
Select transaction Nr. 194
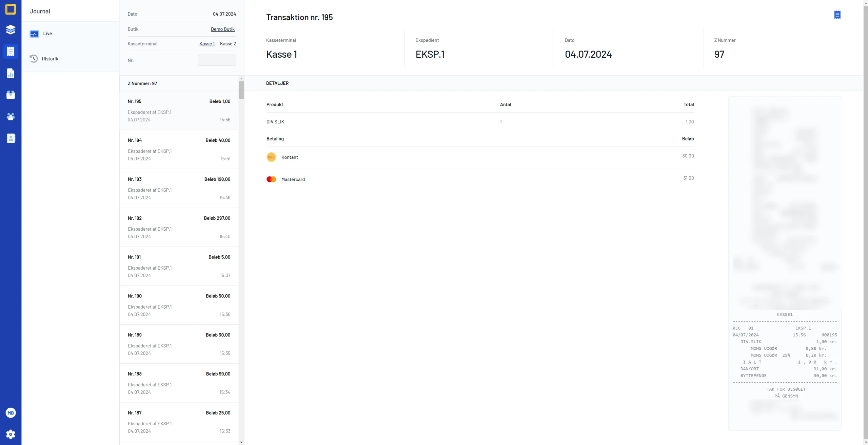pos(179,149)
